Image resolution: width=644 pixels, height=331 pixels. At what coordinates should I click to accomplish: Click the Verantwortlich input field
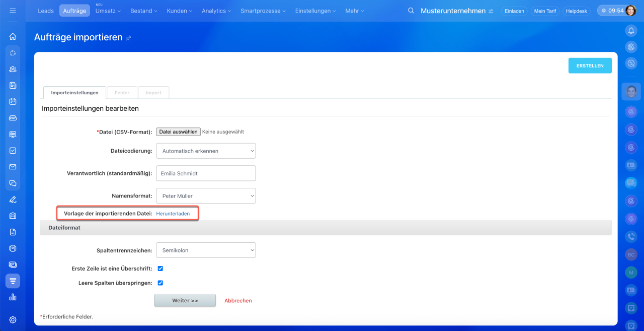pos(206,173)
